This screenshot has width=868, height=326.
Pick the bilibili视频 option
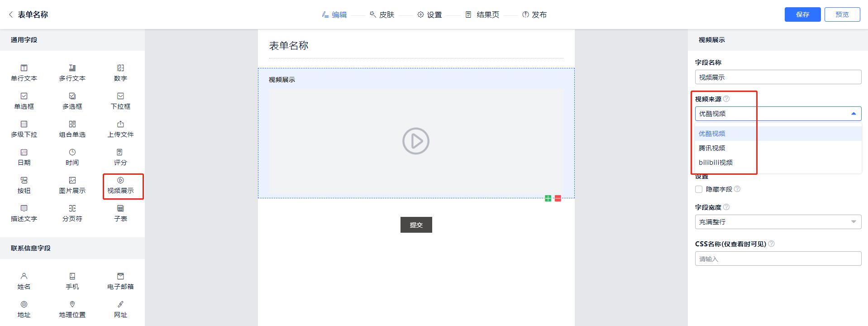point(715,163)
